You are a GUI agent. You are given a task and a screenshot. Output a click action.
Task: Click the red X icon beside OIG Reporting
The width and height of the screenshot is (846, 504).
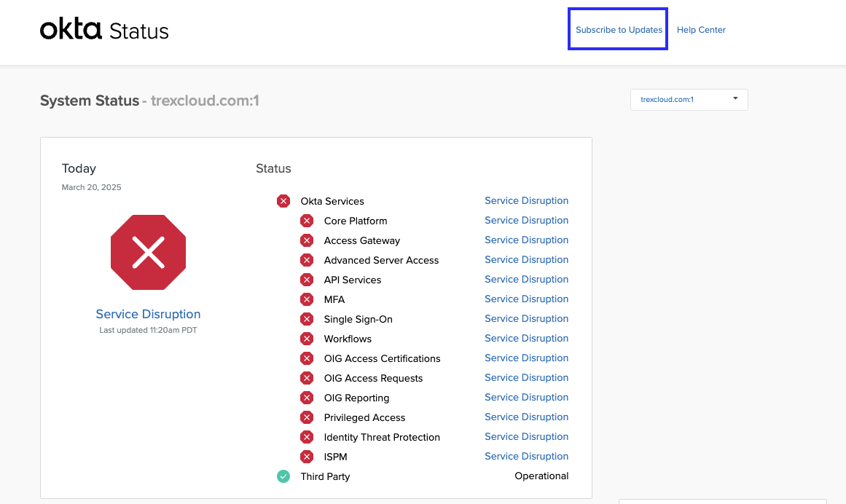[307, 398]
